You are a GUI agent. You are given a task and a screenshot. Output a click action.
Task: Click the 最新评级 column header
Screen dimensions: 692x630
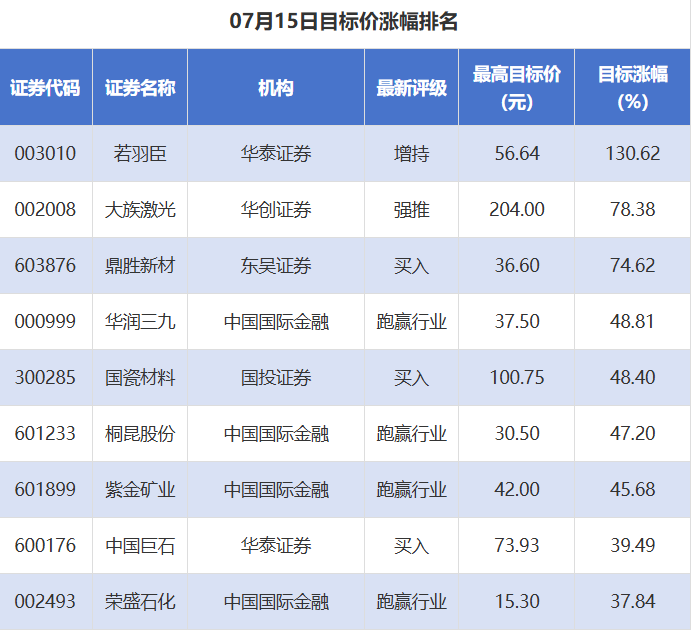[411, 88]
